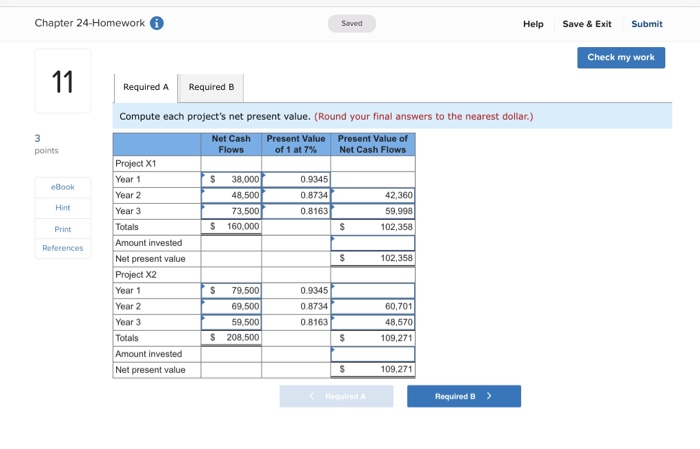Click the Check my work button

[621, 58]
